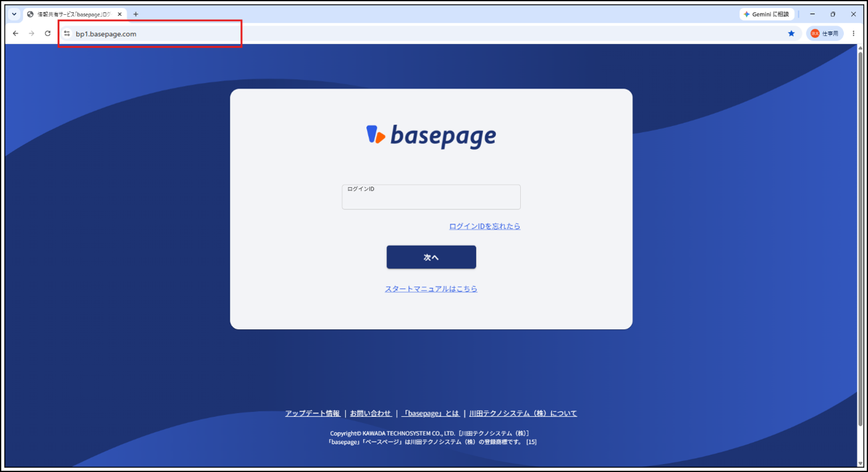868x472 pixels.
Task: Click the page vertical scrollbar
Action: point(860,239)
